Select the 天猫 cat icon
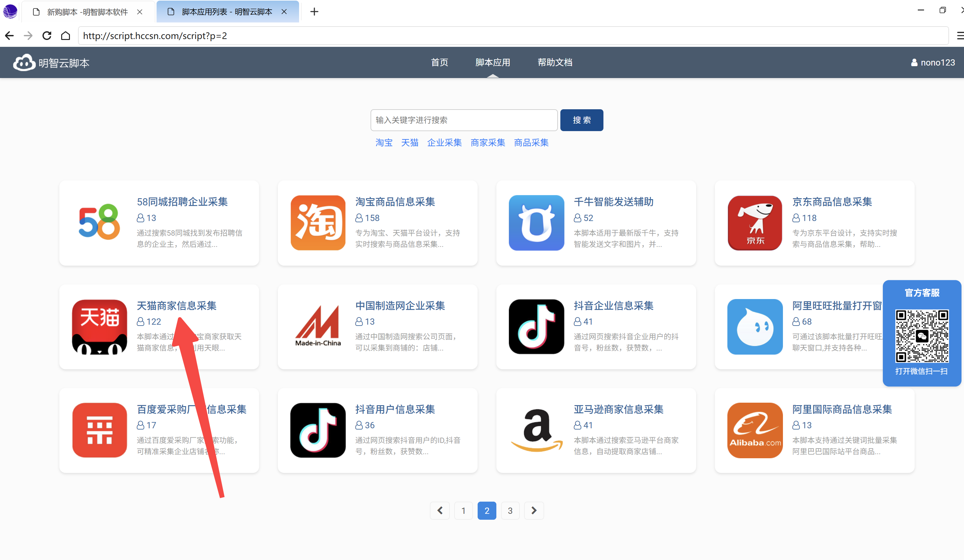Viewport: 964px width, 560px height. [100, 327]
